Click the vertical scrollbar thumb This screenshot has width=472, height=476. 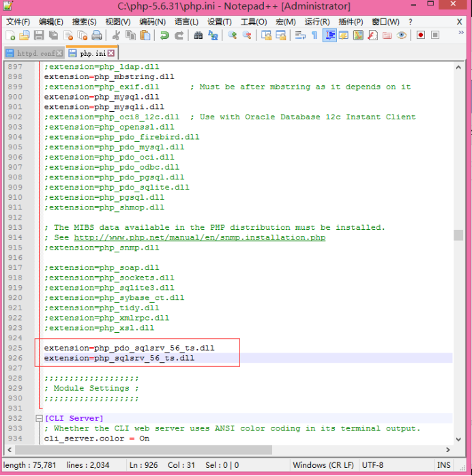click(x=458, y=235)
